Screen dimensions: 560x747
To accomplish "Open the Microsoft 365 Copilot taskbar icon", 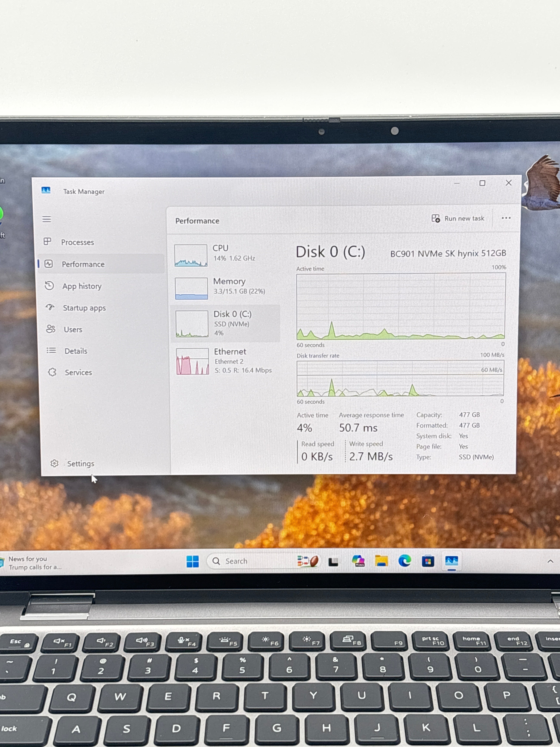I will coord(358,561).
